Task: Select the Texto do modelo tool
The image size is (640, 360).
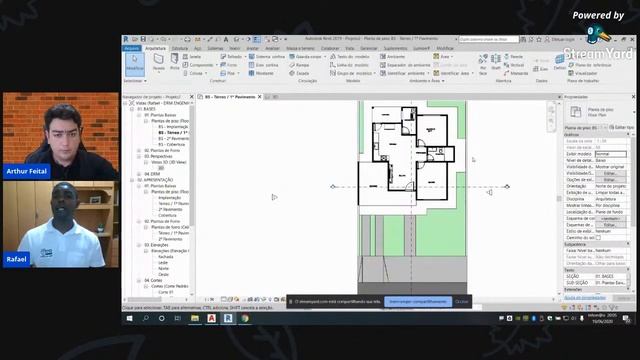Action: tap(349, 57)
